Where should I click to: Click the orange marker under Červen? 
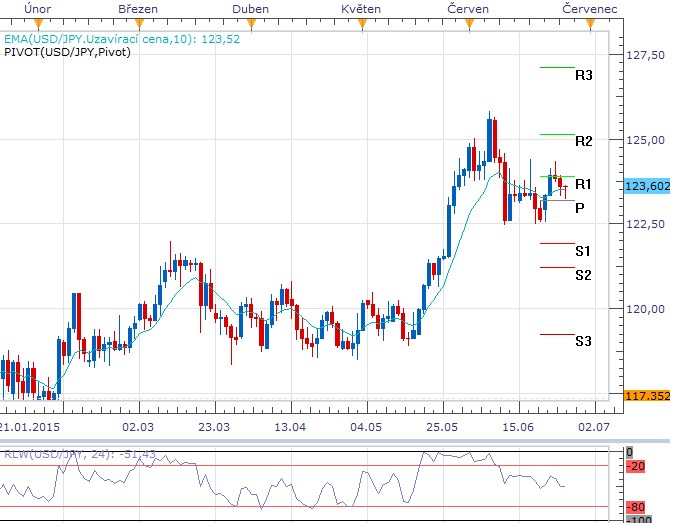[x=469, y=24]
